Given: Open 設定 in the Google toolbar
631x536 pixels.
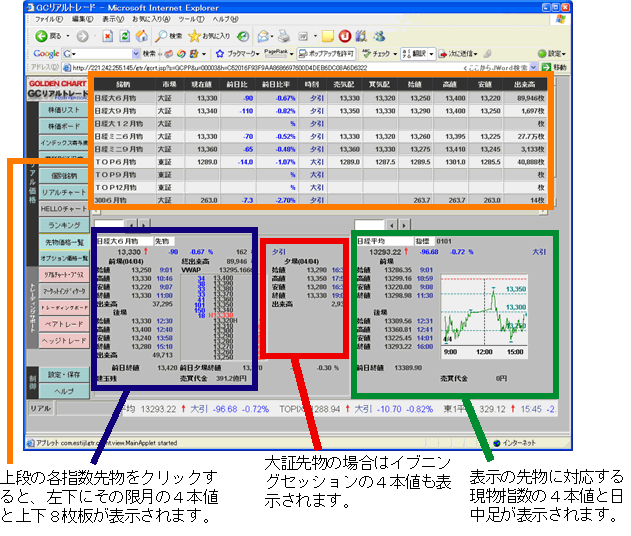Looking at the screenshot, I should (551, 54).
